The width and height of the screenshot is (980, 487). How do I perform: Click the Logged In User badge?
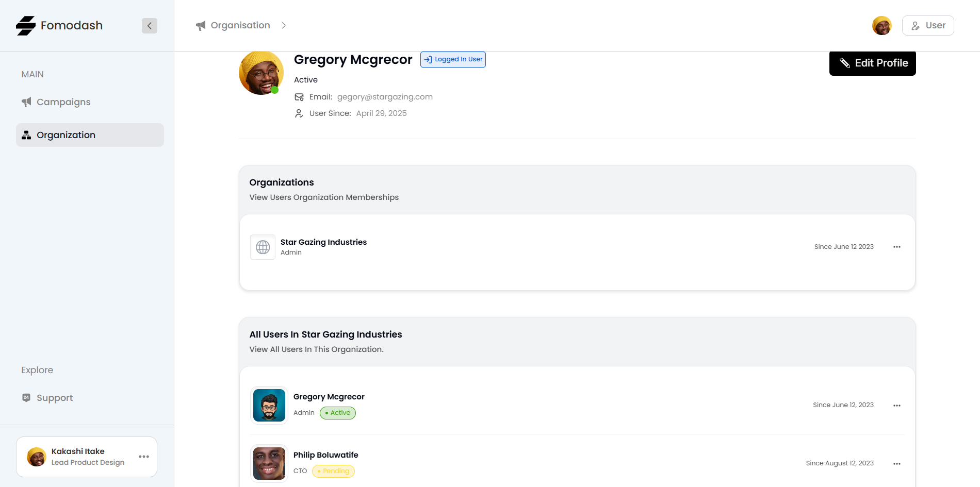click(453, 59)
